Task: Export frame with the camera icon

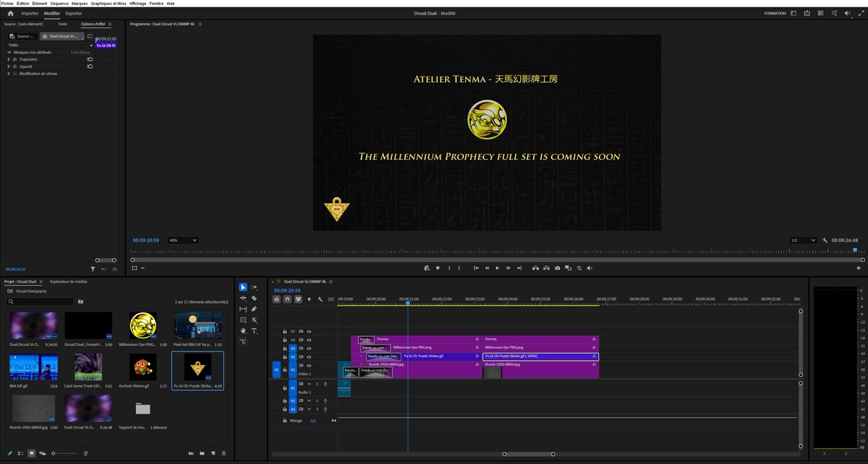Action: [557, 268]
